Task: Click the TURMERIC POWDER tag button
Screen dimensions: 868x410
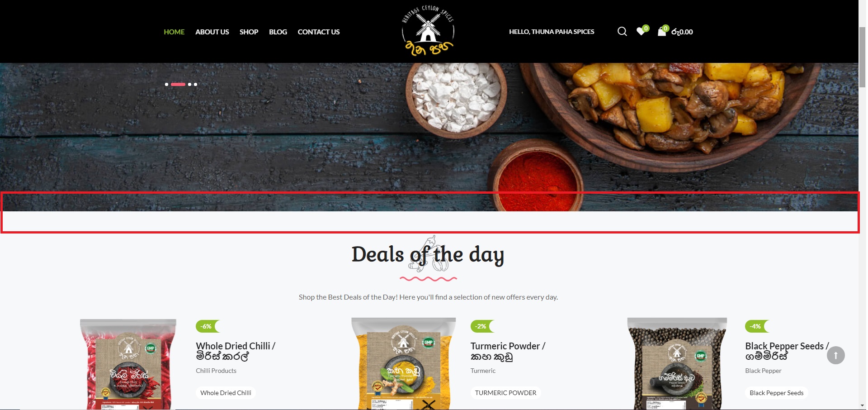Action: pos(505,393)
